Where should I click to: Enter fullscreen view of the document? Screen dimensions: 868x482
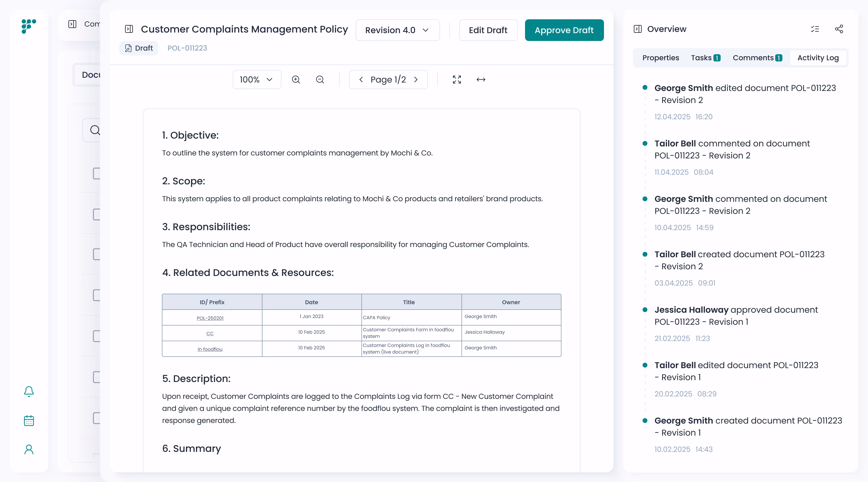tap(457, 80)
